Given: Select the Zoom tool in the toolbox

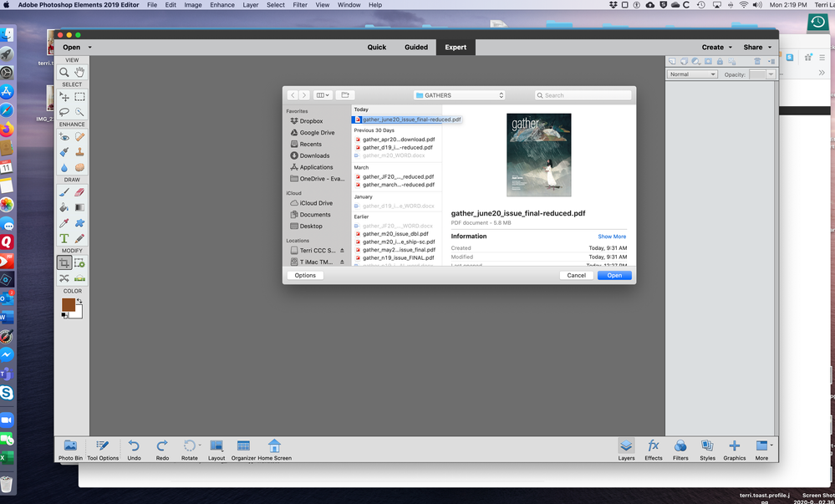Looking at the screenshot, I should (64, 73).
